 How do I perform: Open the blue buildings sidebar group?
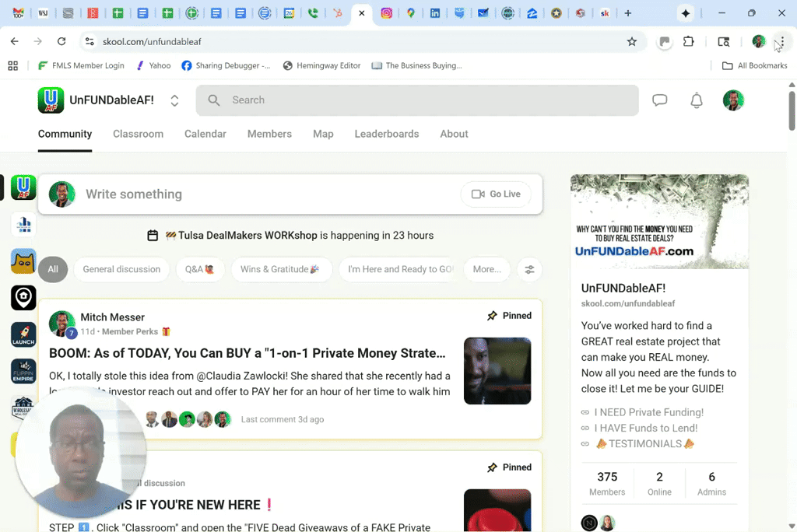23,224
